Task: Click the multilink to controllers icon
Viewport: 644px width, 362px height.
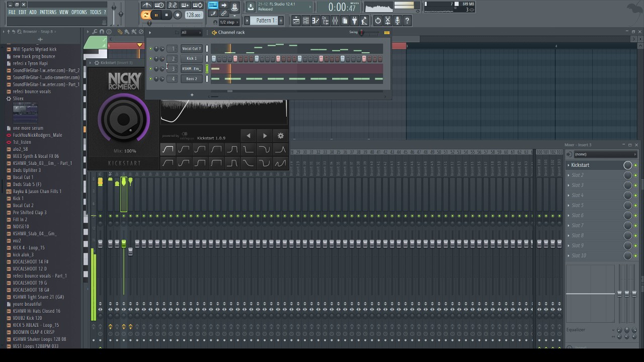Action: pyautogui.click(x=224, y=14)
